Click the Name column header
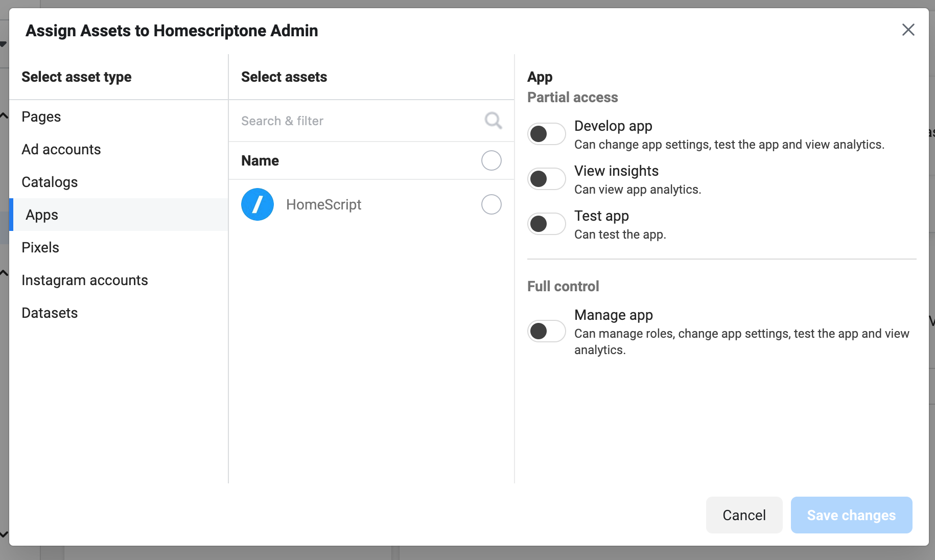This screenshot has width=935, height=560. 260,160
